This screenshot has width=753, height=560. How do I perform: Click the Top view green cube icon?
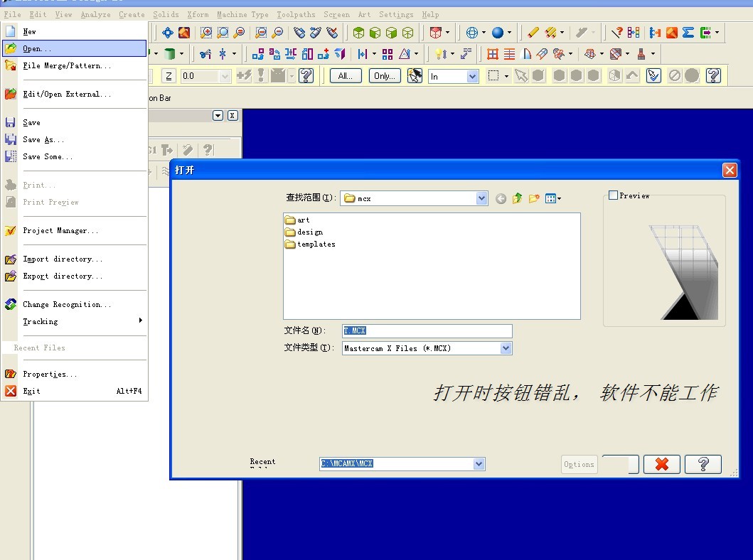pos(358,33)
